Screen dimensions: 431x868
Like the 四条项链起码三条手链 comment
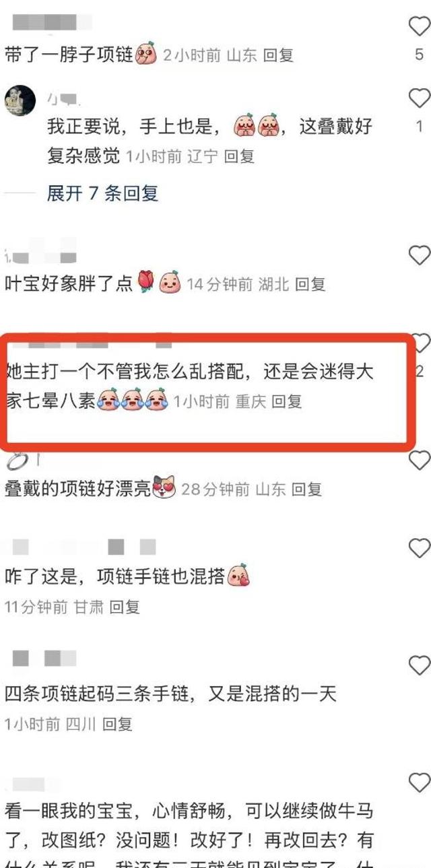[x=420, y=665]
